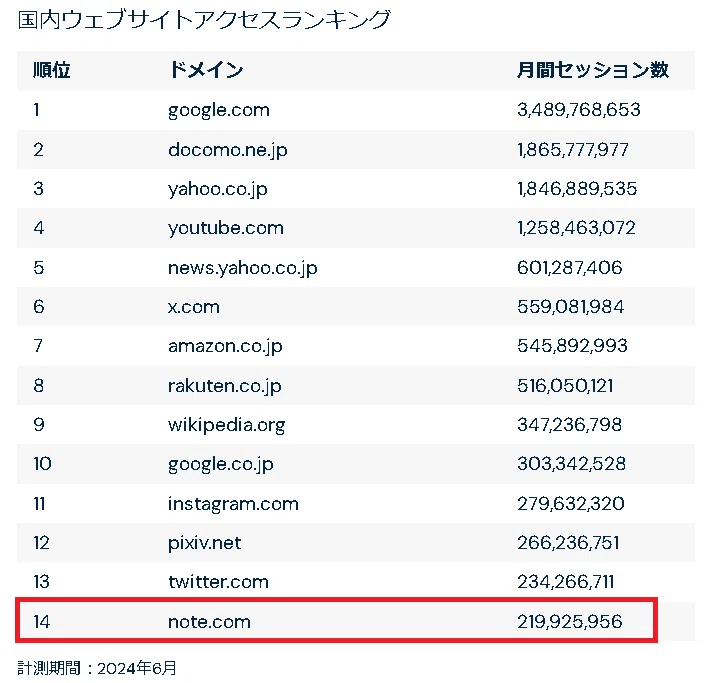
Task: Click the session value 1,258,463,072
Action: (576, 228)
